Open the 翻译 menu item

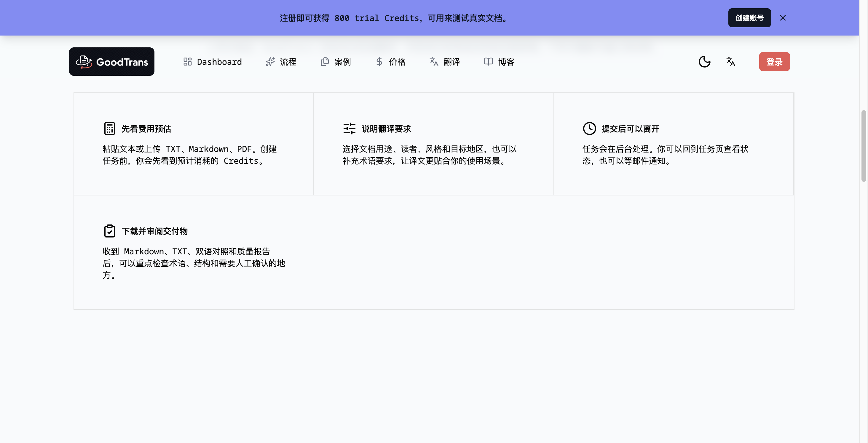pos(445,62)
